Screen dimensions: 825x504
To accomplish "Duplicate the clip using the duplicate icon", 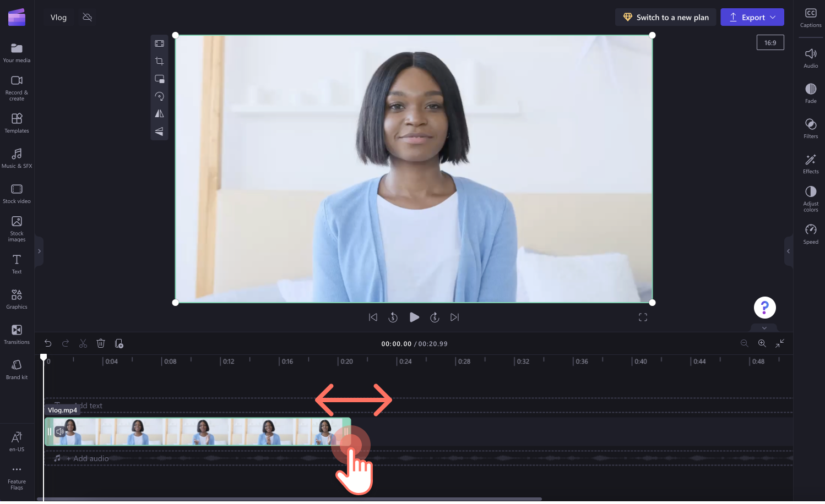I will (x=119, y=343).
